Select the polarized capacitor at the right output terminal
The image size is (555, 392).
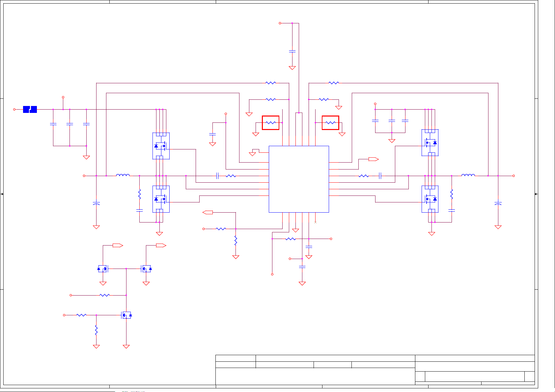click(x=498, y=203)
